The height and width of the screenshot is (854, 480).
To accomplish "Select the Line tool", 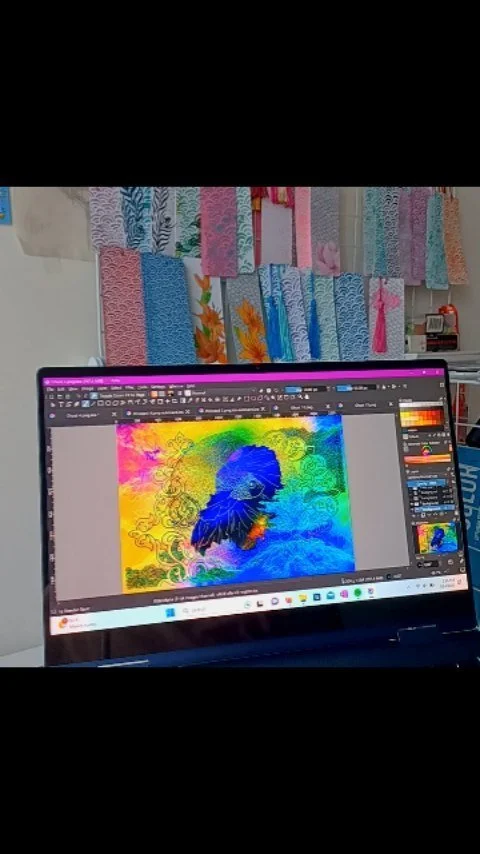I will pyautogui.click(x=93, y=404).
